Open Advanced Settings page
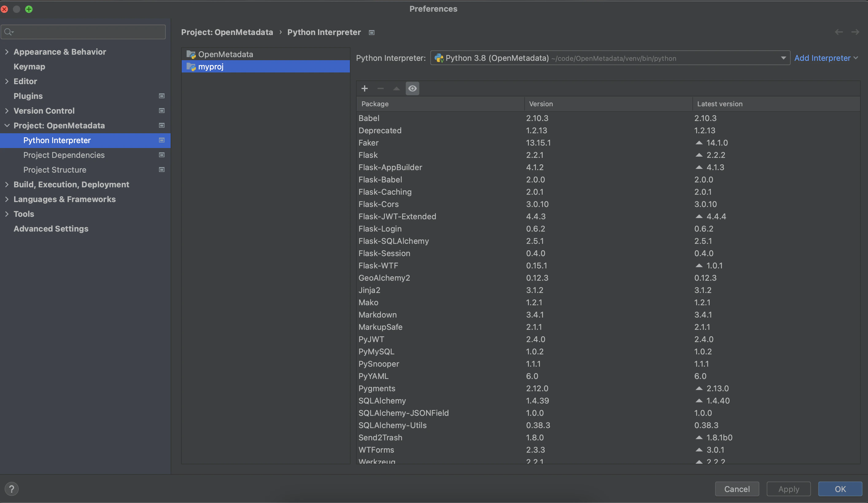 (x=51, y=229)
